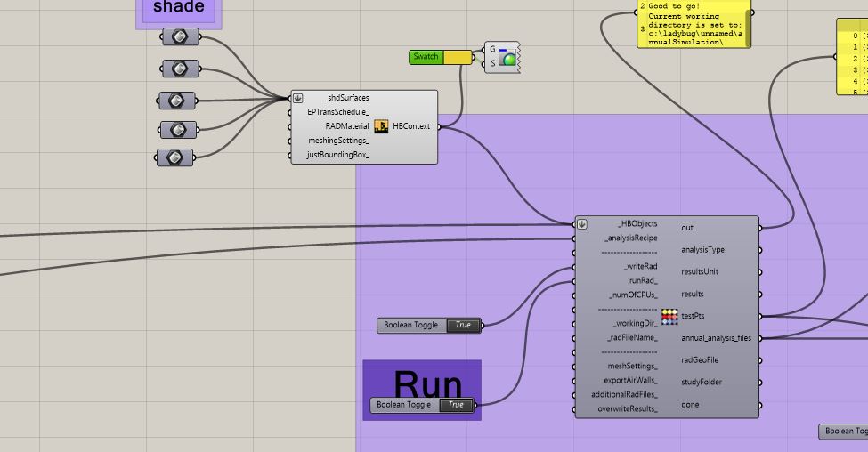Click the _analysisRecipe input
Screen dimensions: 868x452
[x=631, y=238]
